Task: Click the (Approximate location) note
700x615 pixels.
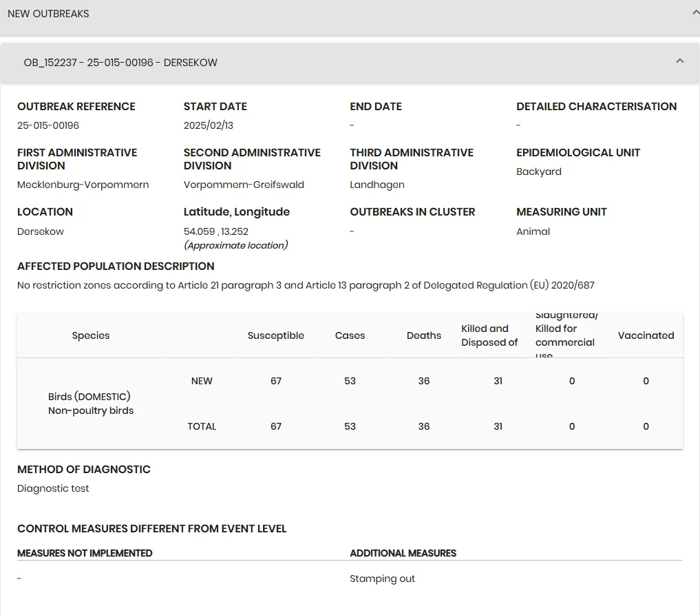Action: coord(235,245)
